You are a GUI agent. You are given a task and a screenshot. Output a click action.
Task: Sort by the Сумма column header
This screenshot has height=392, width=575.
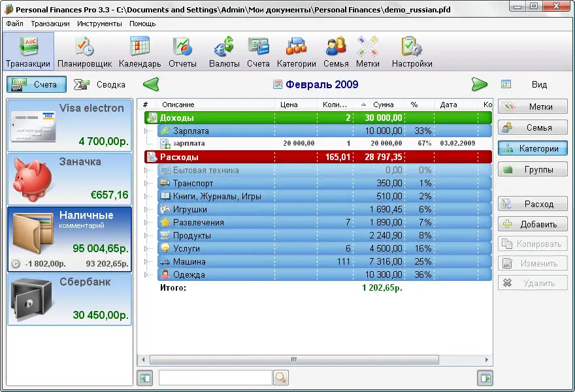click(379, 105)
